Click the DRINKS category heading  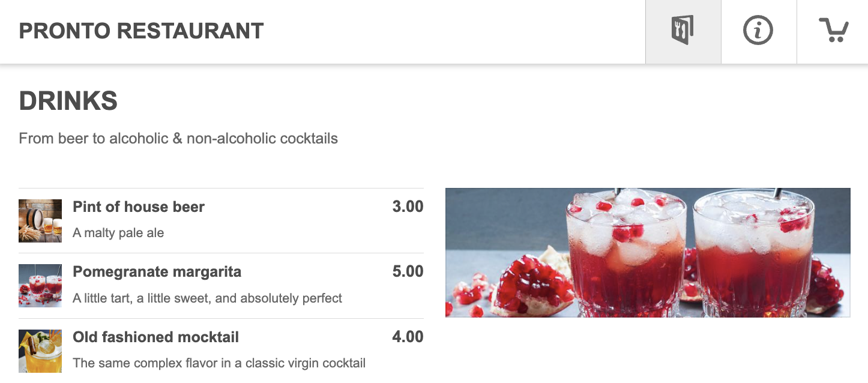point(68,101)
